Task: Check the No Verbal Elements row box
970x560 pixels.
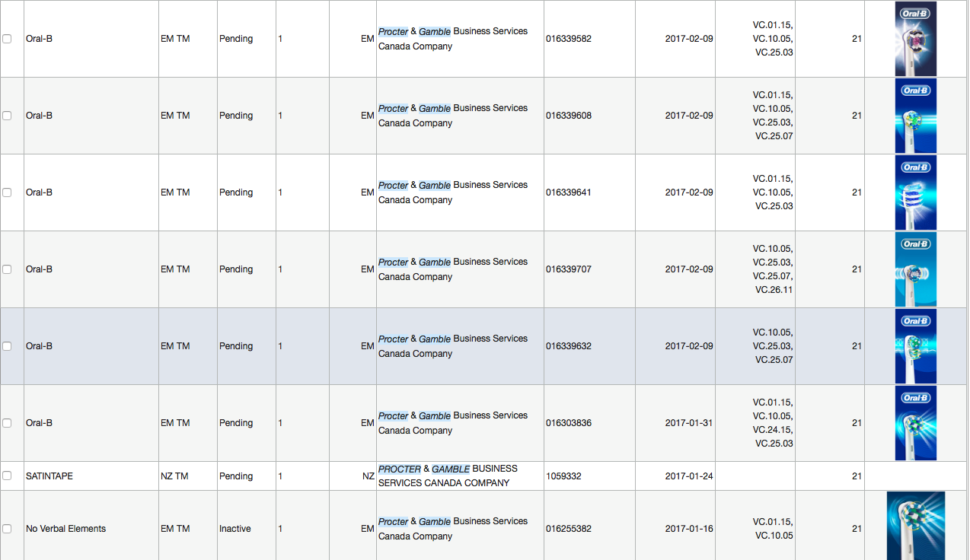Action: click(7, 529)
